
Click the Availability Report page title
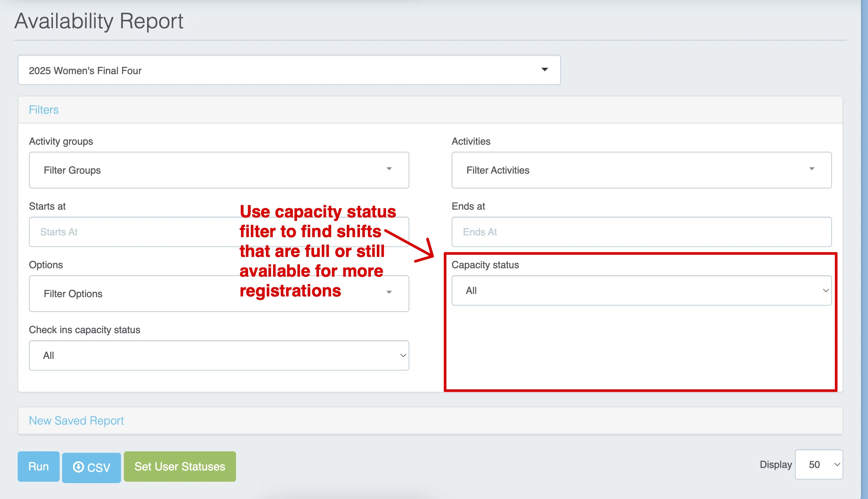pyautogui.click(x=99, y=21)
